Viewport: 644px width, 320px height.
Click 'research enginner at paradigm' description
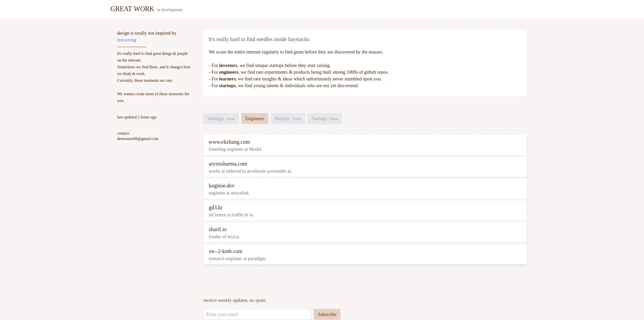pos(237,259)
